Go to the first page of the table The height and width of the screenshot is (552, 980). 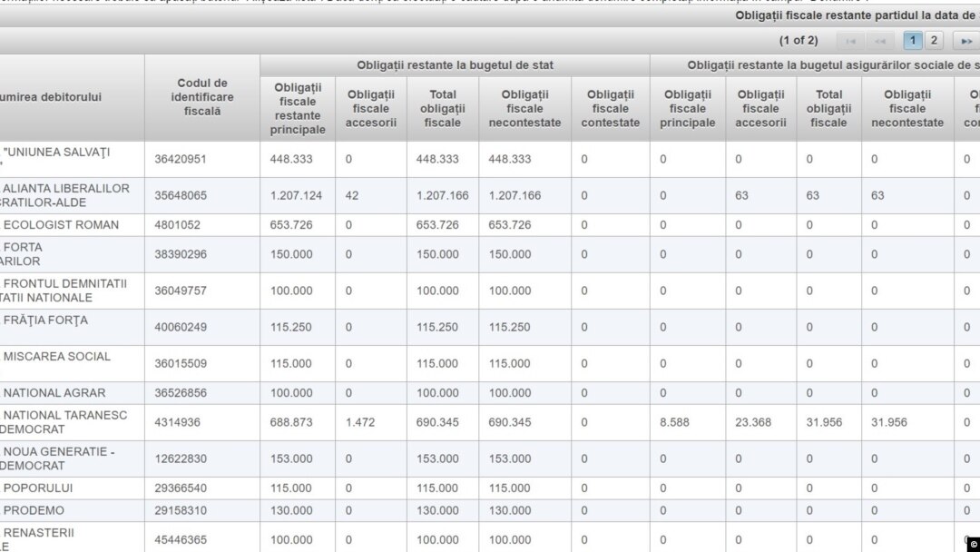(850, 41)
